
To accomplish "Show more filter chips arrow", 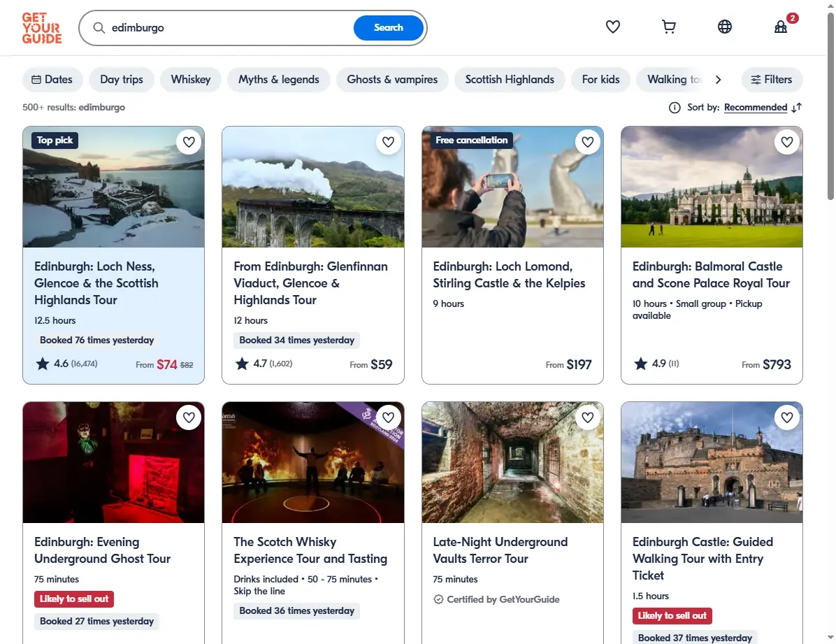I will pyautogui.click(x=718, y=80).
